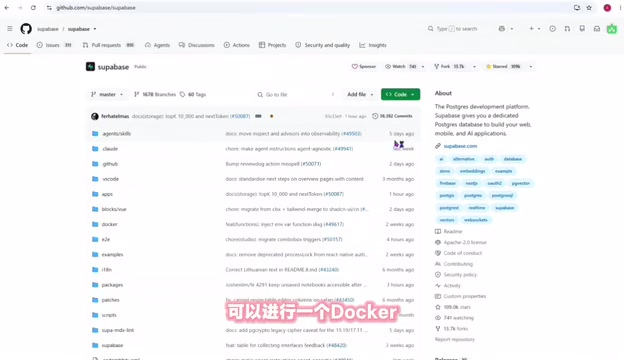Open the docker folder
Image resolution: width=624 pixels, height=360 pixels.
pyautogui.click(x=109, y=224)
